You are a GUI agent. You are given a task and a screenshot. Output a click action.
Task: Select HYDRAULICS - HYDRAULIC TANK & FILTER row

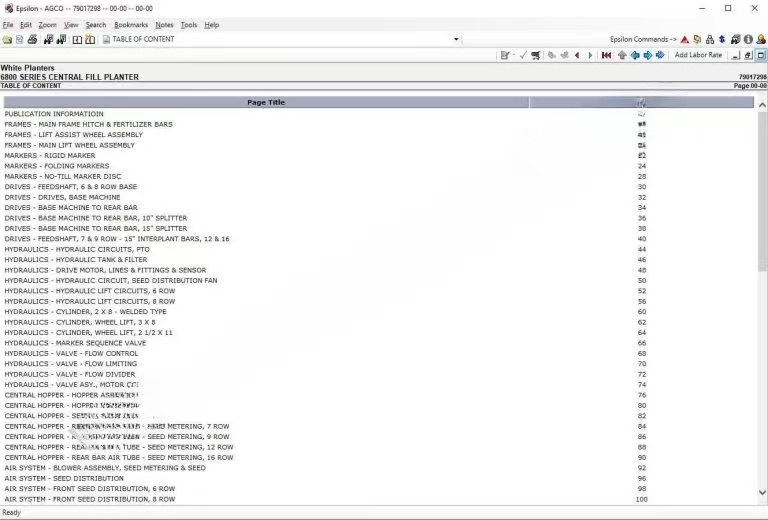pyautogui.click(x=378, y=260)
